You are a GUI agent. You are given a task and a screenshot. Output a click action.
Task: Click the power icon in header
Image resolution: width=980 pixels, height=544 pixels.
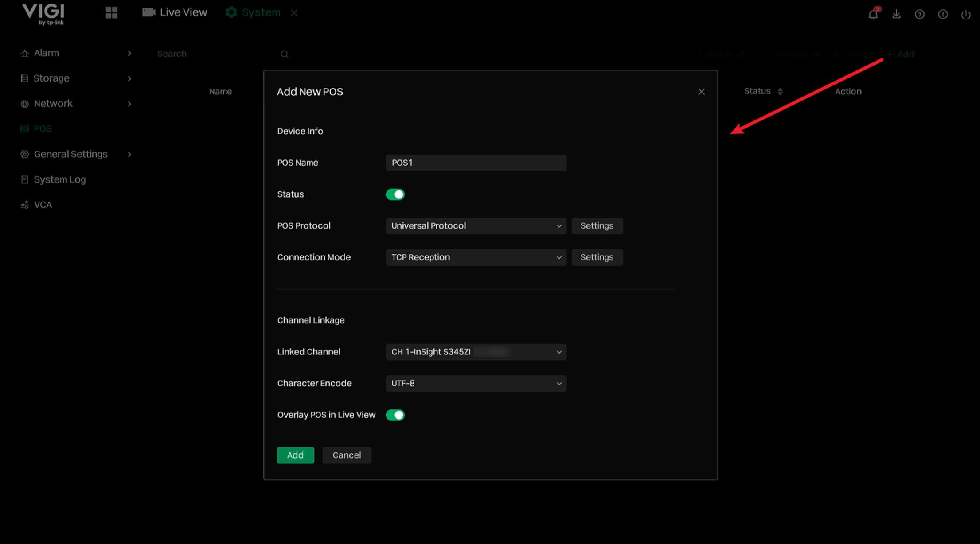[966, 14]
